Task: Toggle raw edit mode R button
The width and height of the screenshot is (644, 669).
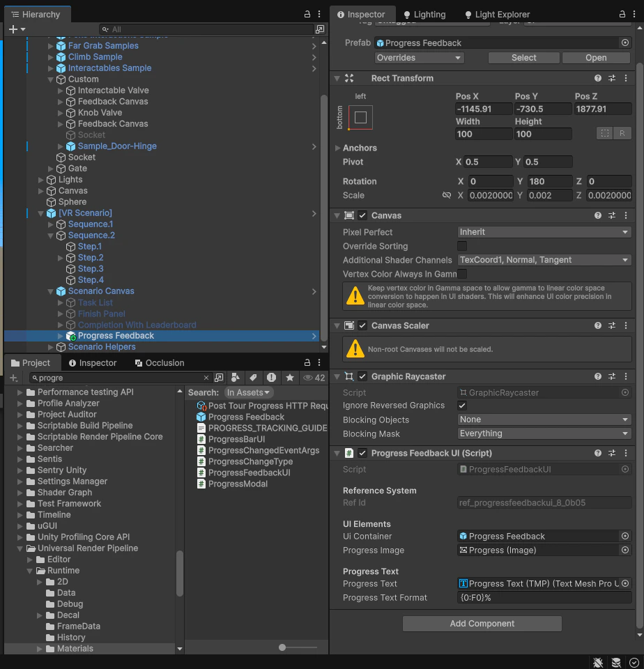Action: pyautogui.click(x=622, y=133)
